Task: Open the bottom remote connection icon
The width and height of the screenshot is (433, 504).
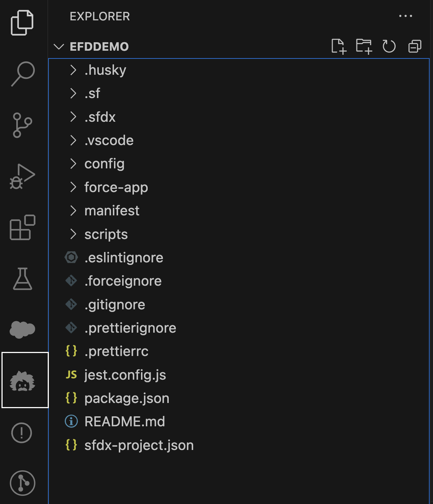Action: coord(22,483)
